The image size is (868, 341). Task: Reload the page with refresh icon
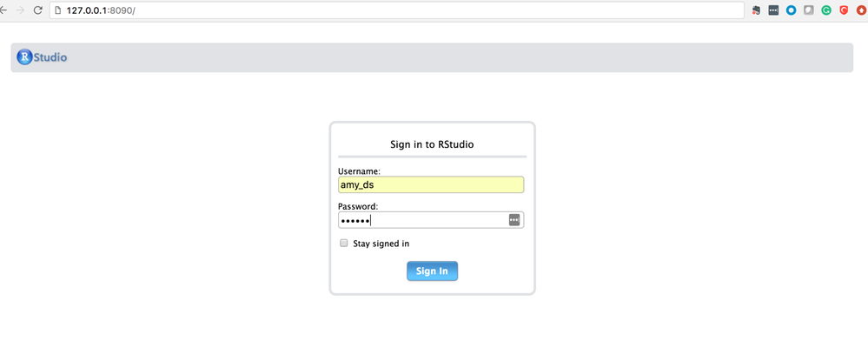[37, 10]
